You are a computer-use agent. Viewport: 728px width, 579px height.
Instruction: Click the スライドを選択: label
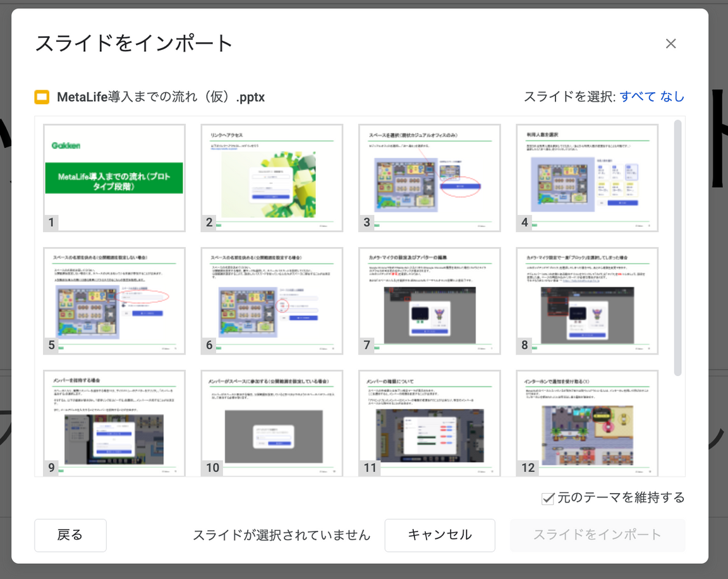click(569, 97)
